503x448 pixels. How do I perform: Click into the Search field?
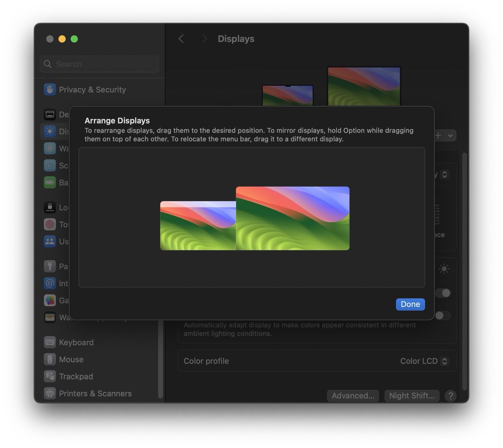click(100, 64)
